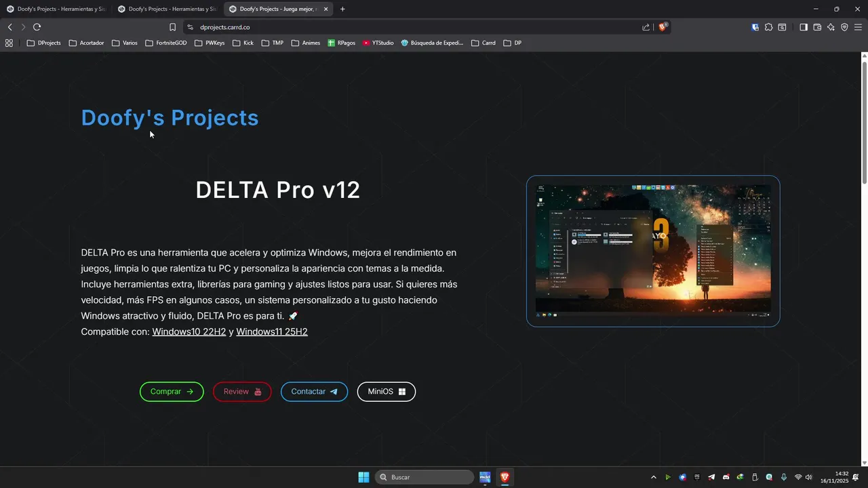This screenshot has width=868, height=488.
Task: Toggle the browser sidebar panel
Action: click(804, 27)
